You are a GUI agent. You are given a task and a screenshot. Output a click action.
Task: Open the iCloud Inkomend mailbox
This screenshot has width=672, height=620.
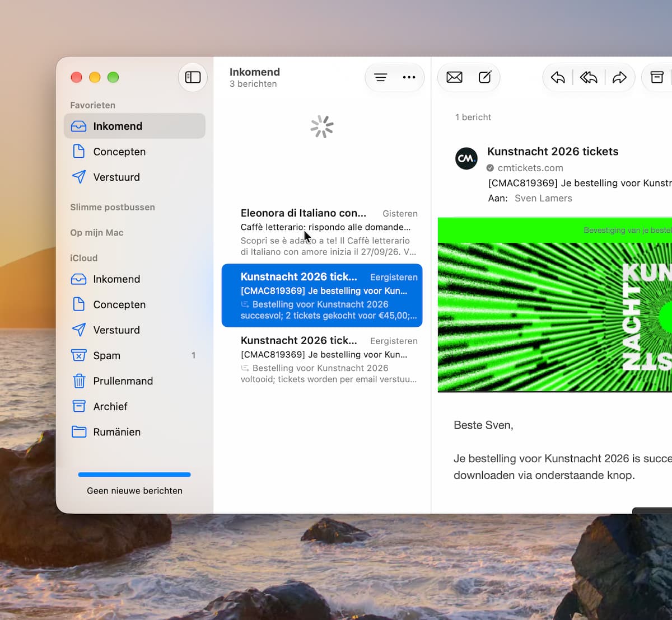[134, 279]
